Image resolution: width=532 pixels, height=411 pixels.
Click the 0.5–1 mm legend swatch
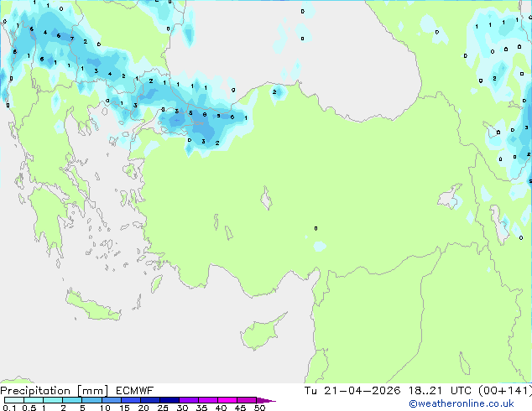coord(34,400)
